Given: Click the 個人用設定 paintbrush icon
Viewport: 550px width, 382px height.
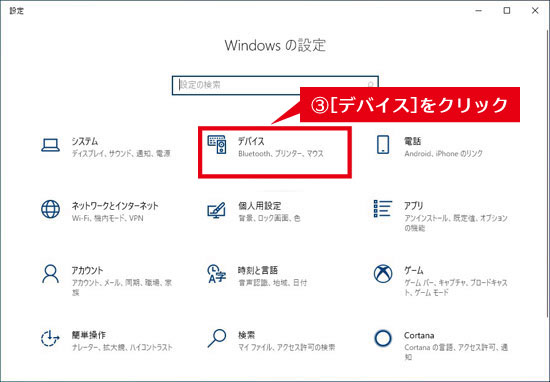Looking at the screenshot, I should tap(217, 210).
